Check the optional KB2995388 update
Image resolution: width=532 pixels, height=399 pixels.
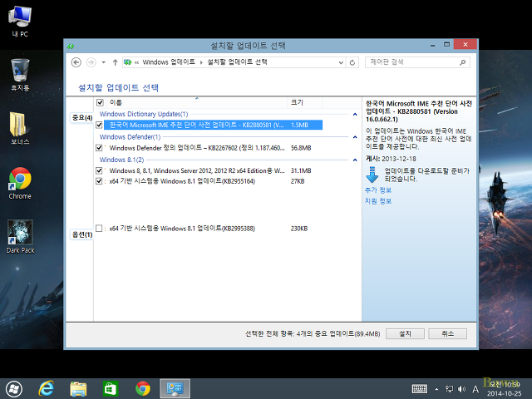(99, 229)
